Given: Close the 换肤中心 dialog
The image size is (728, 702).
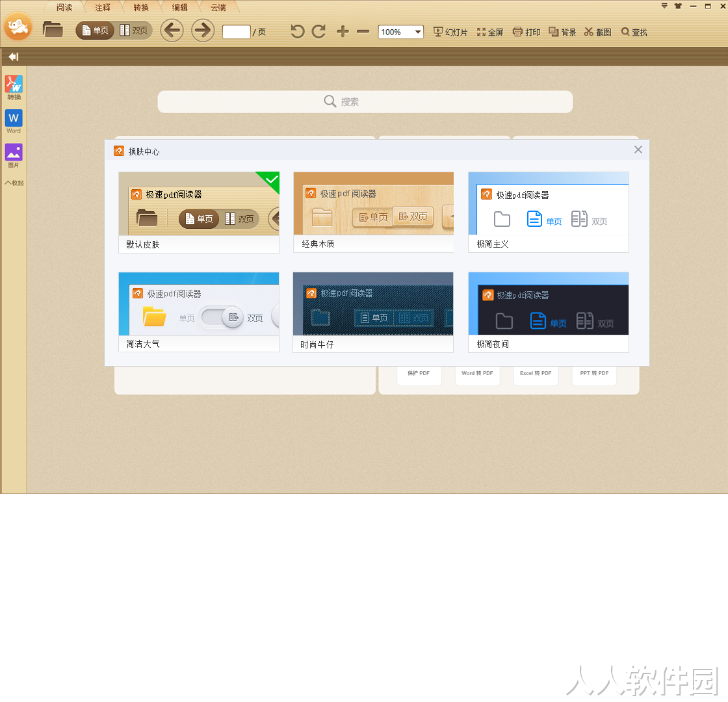Looking at the screenshot, I should click(638, 149).
